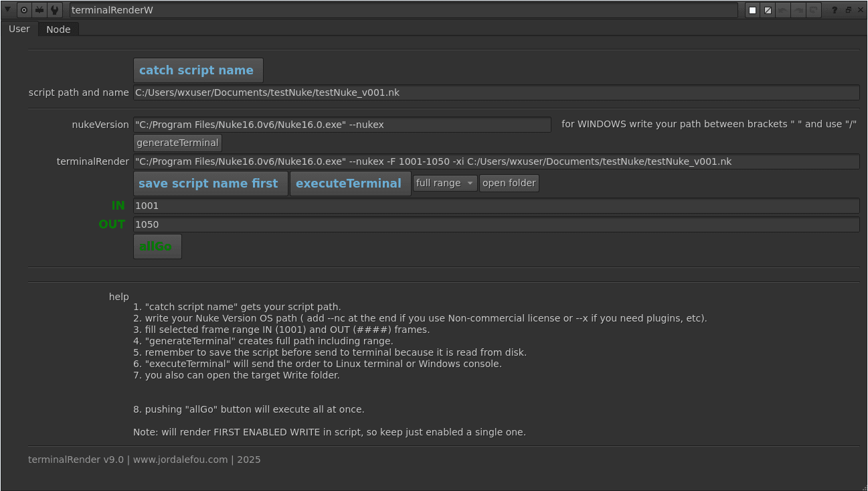Open the full range dropdown
Image resolution: width=868 pixels, height=491 pixels.
[444, 183]
